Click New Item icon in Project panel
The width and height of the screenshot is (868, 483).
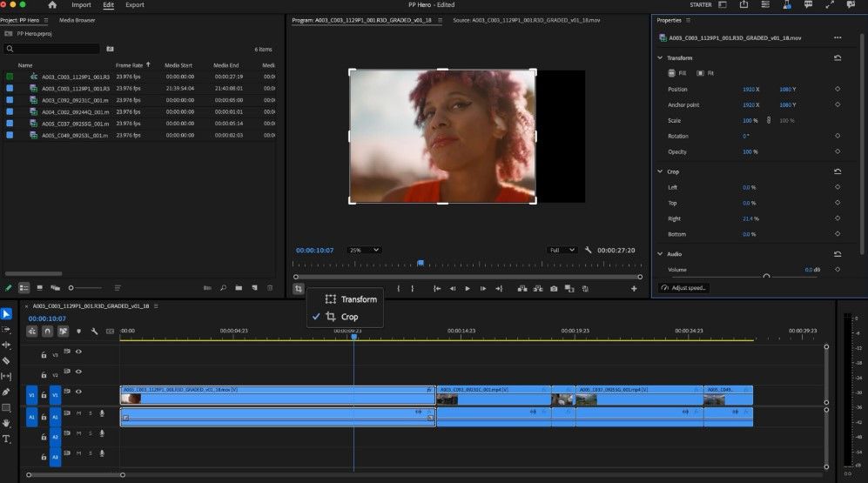[254, 288]
